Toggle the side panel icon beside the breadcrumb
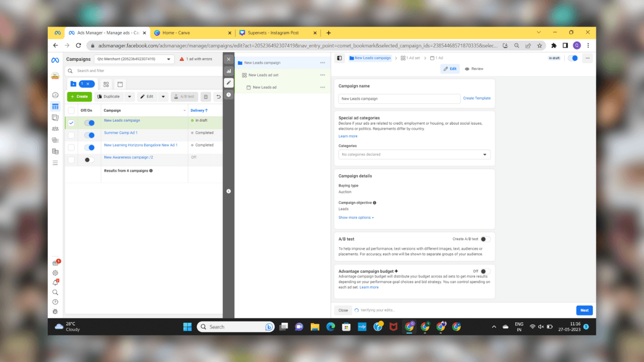644x362 pixels. [x=340, y=58]
